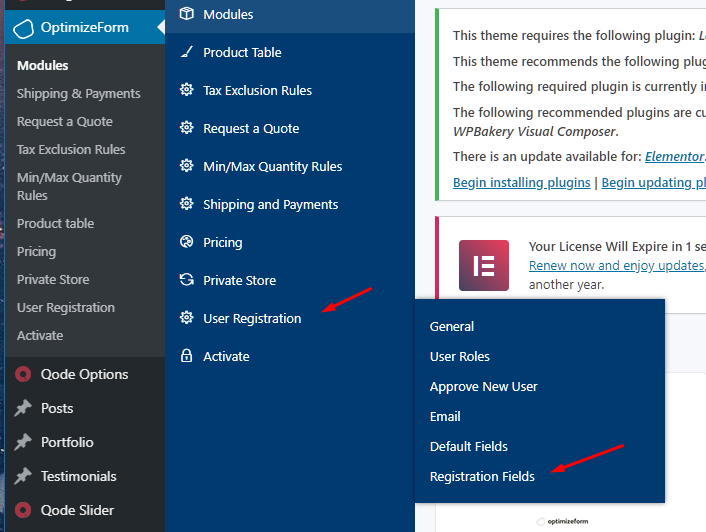Click the Qode Options circle icon
This screenshot has width=706, height=532.
[x=23, y=374]
